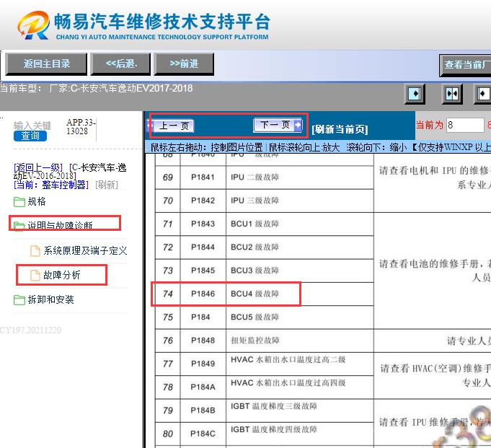Click IGBT 温度梯度四级故障 text

[274, 429]
